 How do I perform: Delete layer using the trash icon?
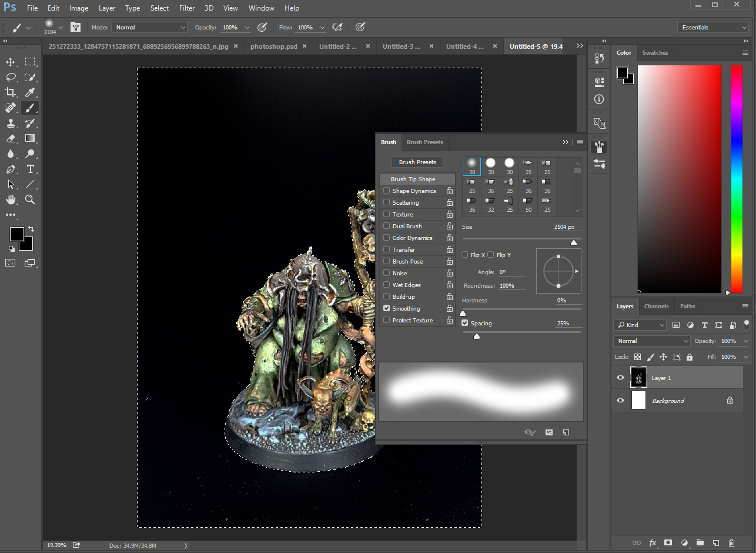(731, 542)
